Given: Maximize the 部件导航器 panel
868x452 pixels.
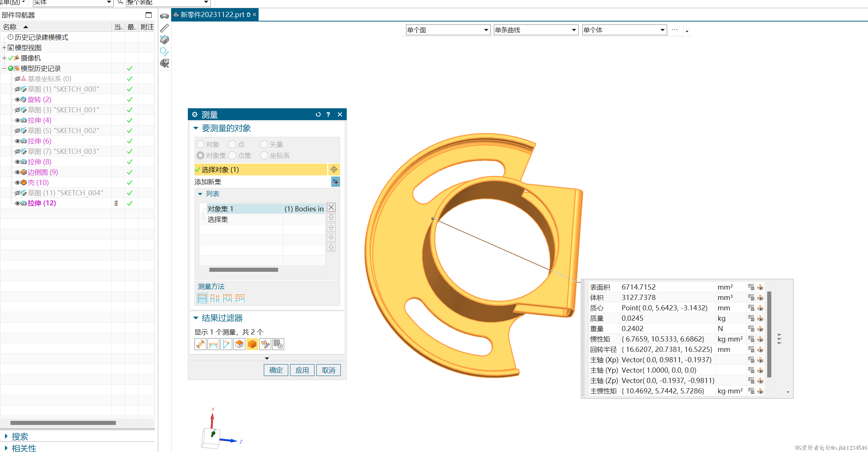Looking at the screenshot, I should (149, 15).
